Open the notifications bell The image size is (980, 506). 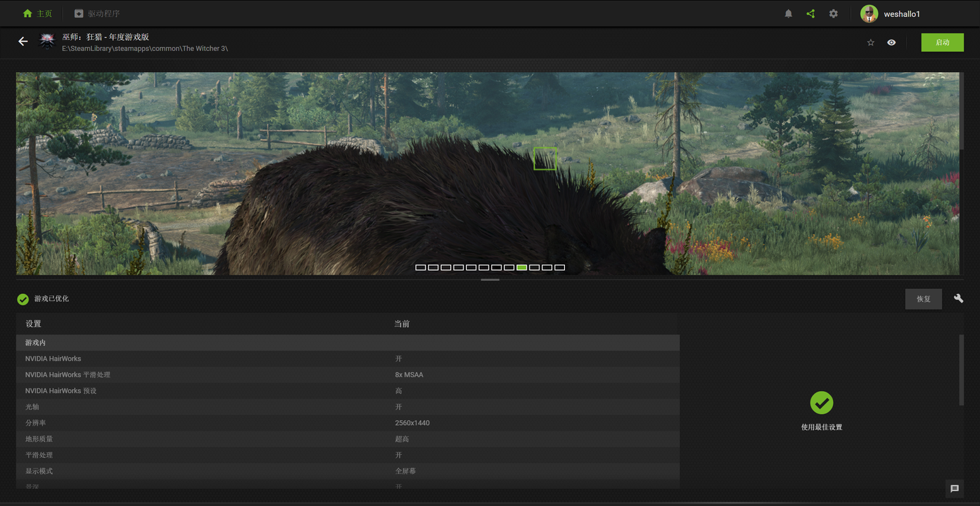point(788,14)
